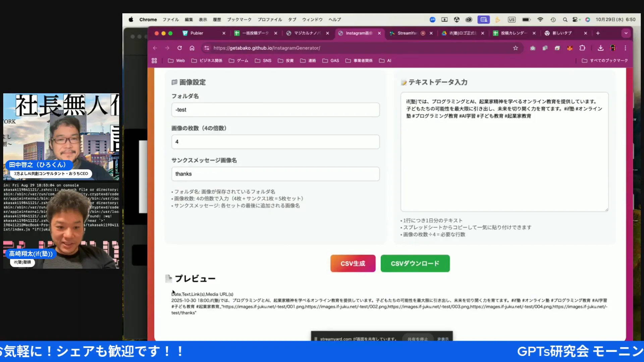Image resolution: width=644 pixels, height=362 pixels.
Task: Click the CSV生成 button
Action: (x=353, y=263)
